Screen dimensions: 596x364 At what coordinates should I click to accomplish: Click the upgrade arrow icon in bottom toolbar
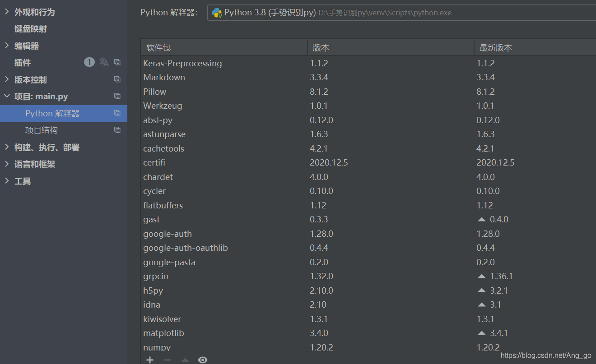click(x=185, y=359)
